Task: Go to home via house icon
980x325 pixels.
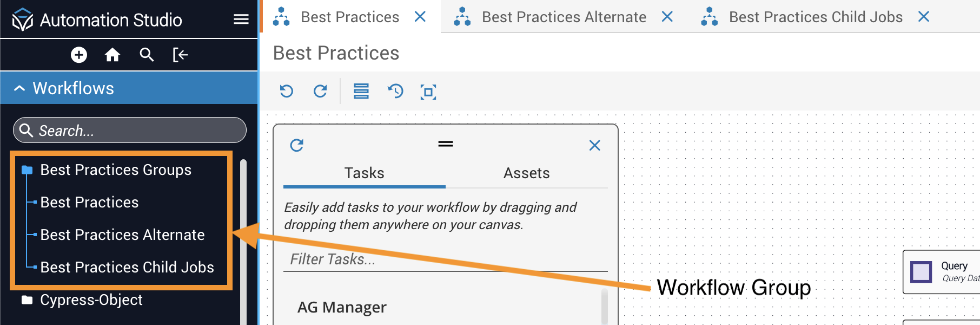Action: [x=112, y=55]
